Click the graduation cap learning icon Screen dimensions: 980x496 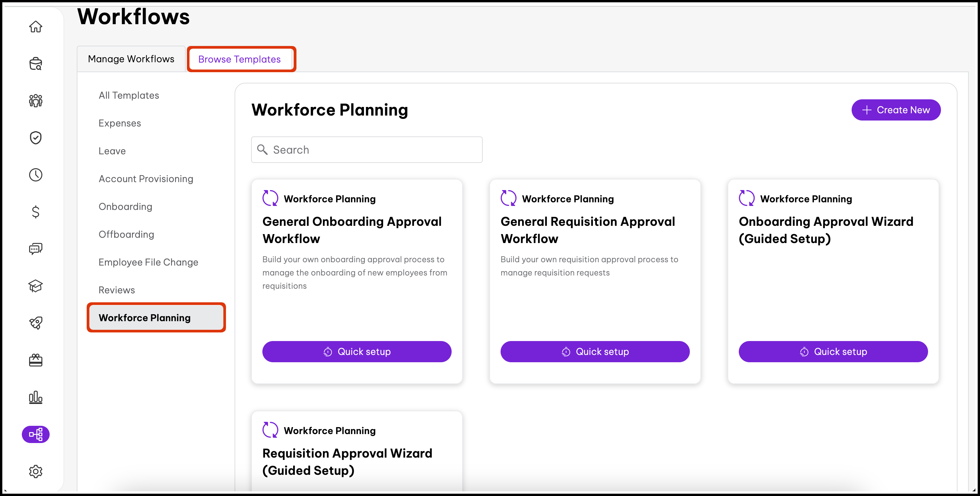coord(35,286)
